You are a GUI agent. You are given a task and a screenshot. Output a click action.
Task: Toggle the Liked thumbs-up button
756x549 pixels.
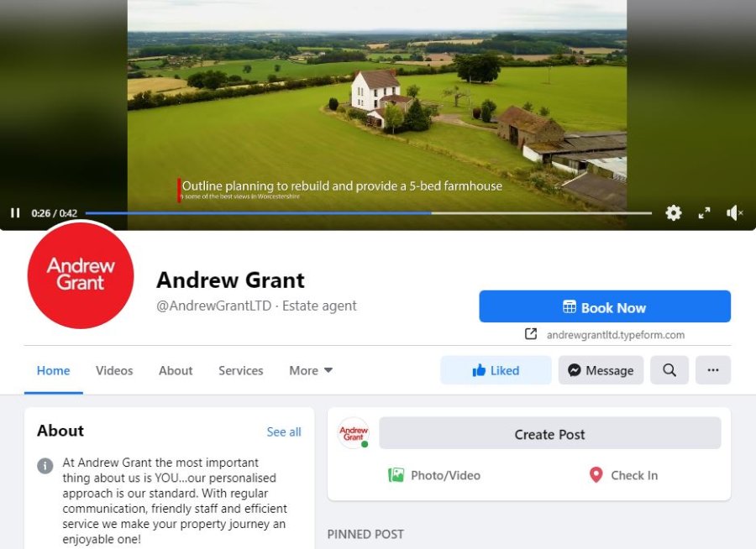[496, 370]
